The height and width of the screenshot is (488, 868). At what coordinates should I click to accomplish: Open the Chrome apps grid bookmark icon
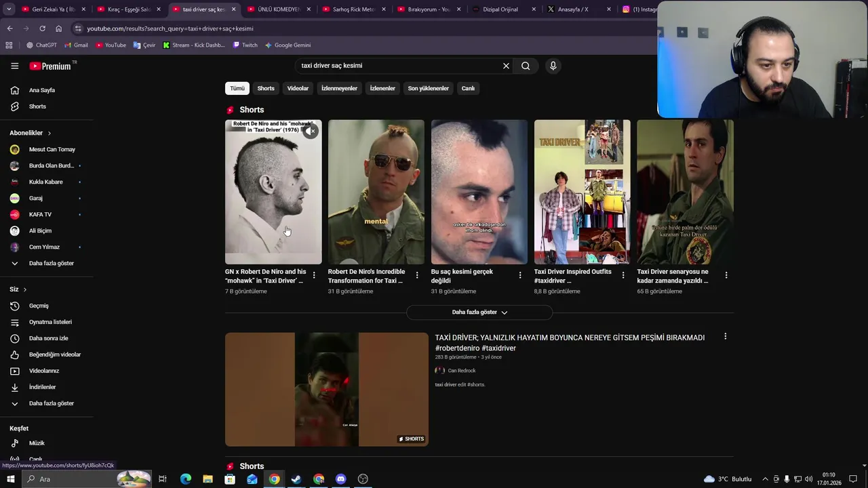9,45
